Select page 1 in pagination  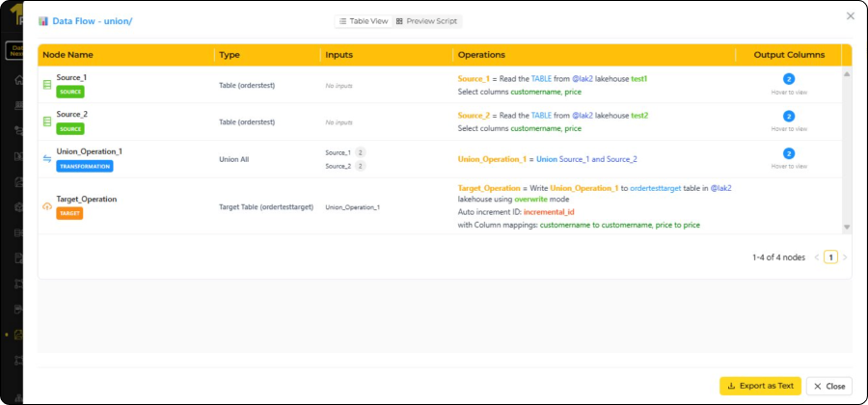click(x=830, y=257)
